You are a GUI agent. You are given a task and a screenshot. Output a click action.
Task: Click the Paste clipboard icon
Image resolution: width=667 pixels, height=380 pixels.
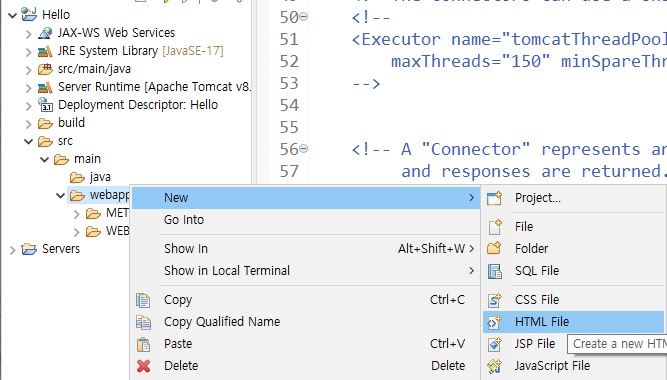[x=143, y=344]
